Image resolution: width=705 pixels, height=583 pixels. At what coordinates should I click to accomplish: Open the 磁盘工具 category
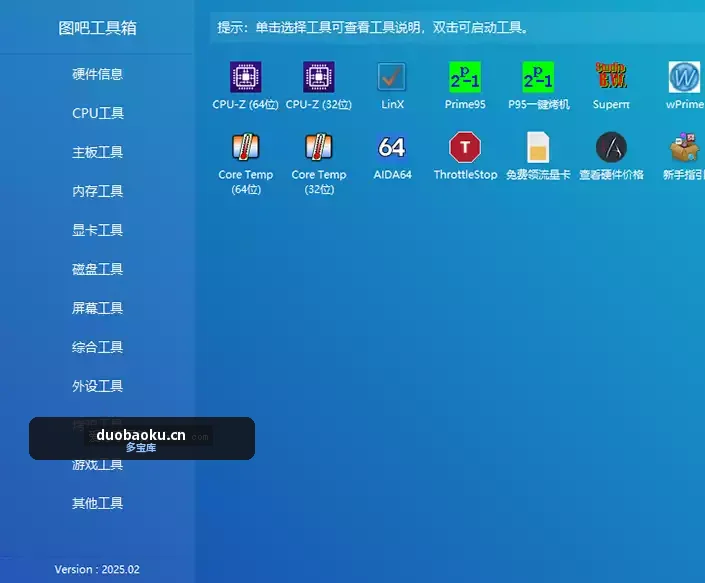tap(98, 269)
